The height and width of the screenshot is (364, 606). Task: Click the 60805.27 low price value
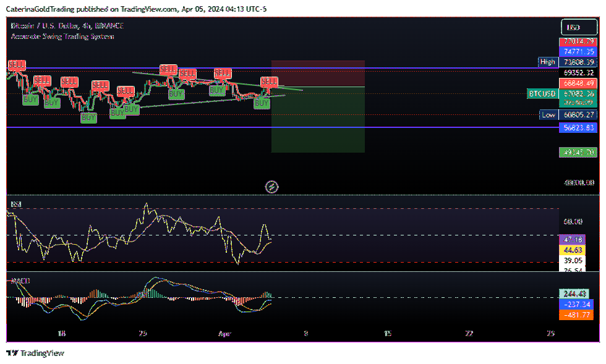point(579,115)
